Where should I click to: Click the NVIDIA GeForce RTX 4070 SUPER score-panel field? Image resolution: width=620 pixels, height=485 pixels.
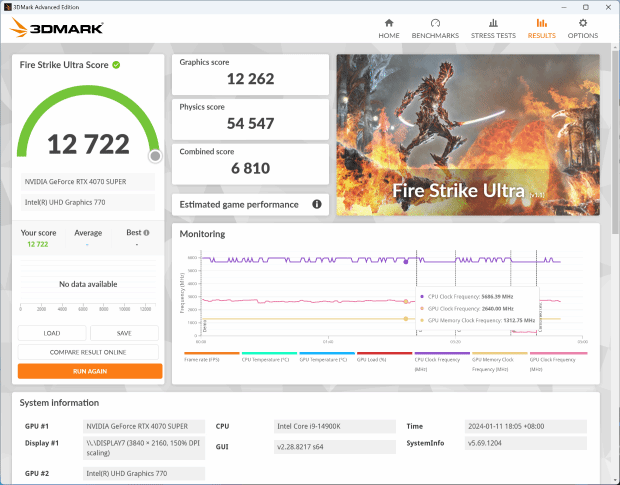click(88, 182)
